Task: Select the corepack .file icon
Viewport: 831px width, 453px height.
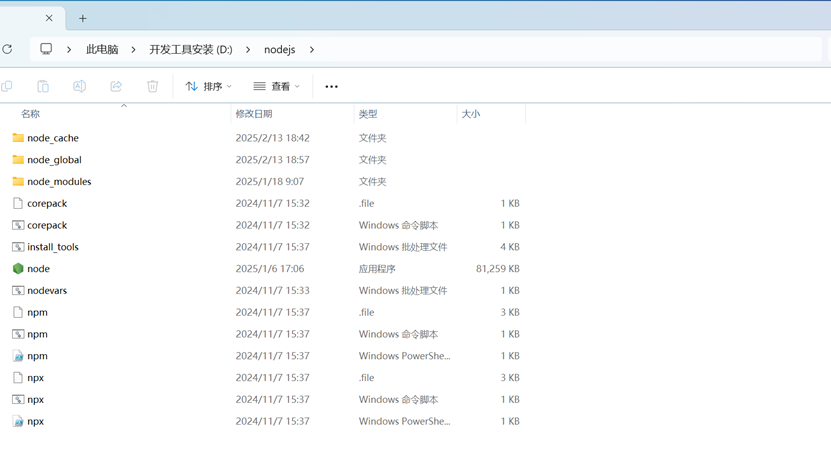Action: tap(18, 203)
